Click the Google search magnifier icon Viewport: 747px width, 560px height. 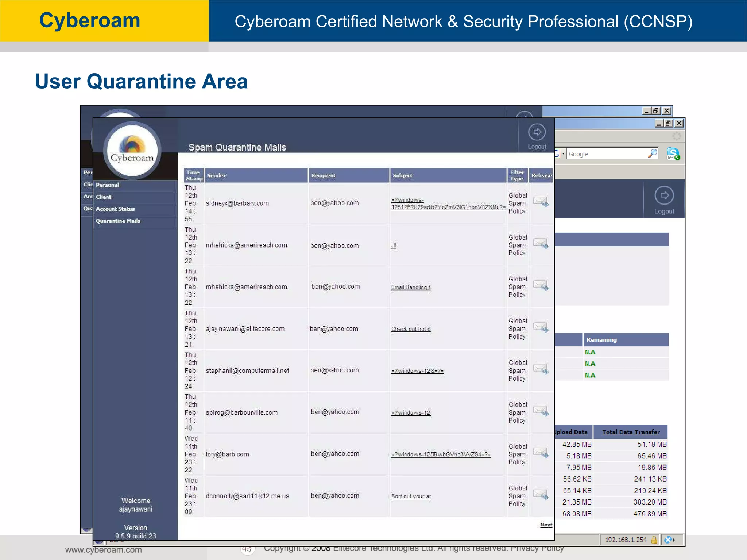point(653,153)
